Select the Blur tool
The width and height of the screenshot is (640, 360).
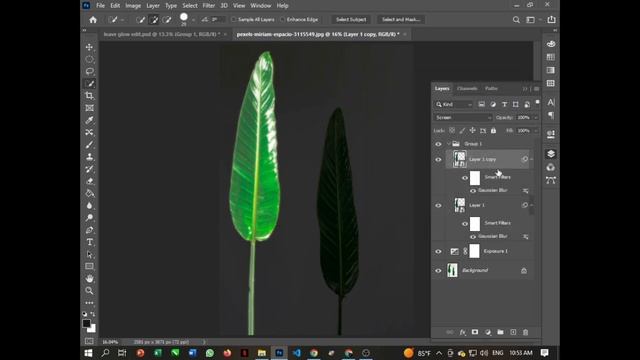pyautogui.click(x=89, y=206)
